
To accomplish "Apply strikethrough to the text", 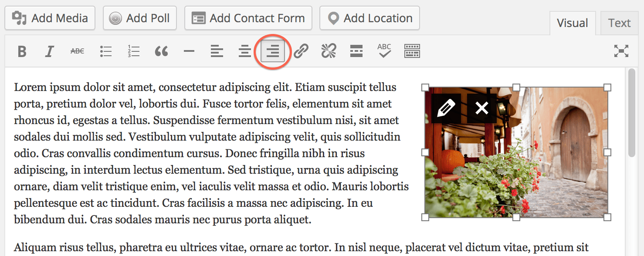I will pos(77,51).
